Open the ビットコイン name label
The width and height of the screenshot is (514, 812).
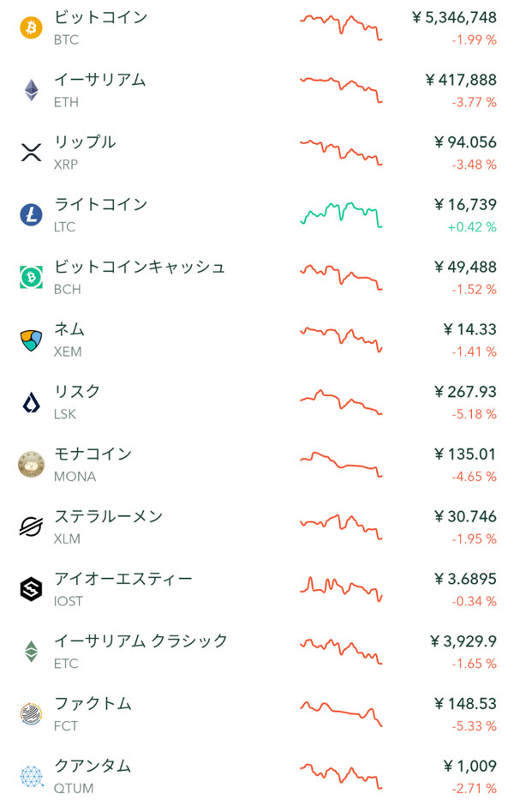pyautogui.click(x=100, y=17)
